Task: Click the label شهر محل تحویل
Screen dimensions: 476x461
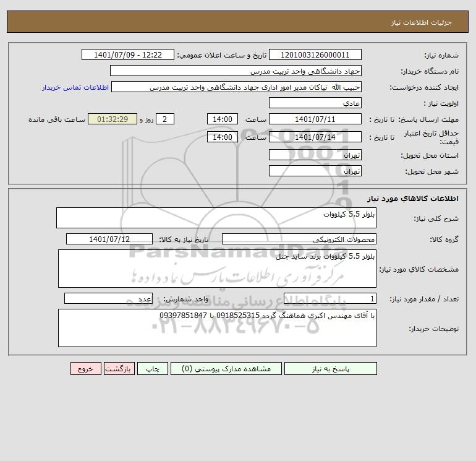Action: (x=432, y=171)
